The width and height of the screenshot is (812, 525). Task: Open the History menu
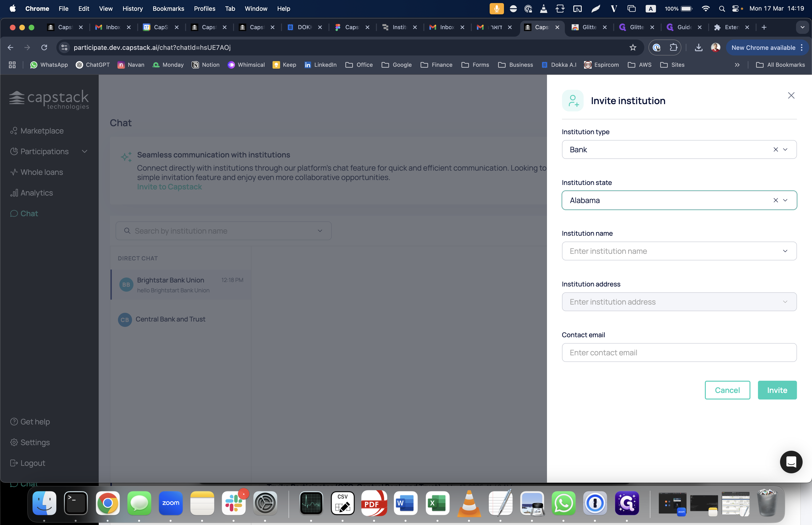133,8
